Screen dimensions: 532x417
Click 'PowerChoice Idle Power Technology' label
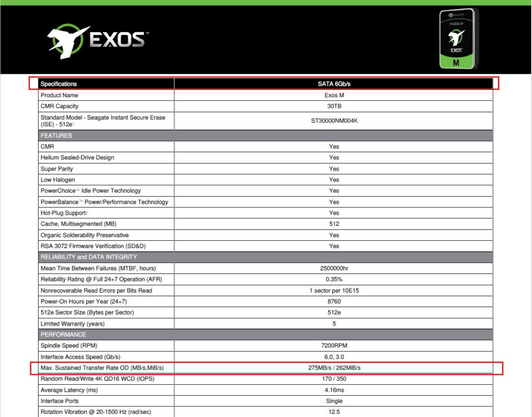(x=90, y=190)
